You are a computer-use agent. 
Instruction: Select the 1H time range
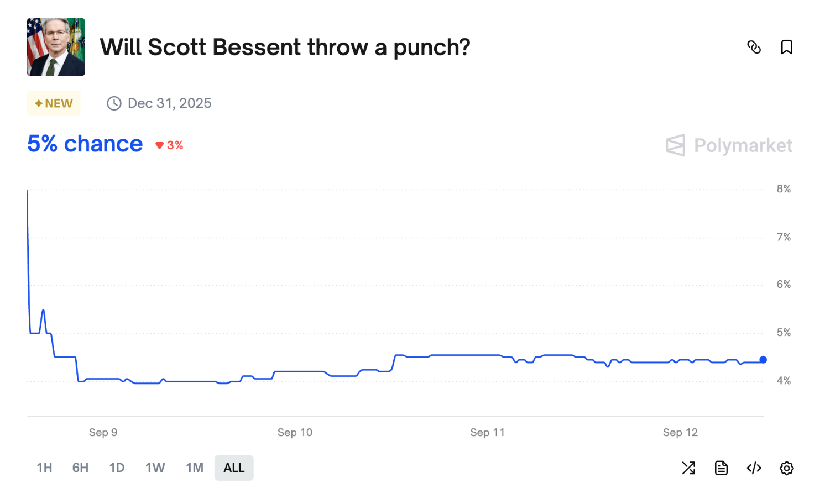(44, 468)
